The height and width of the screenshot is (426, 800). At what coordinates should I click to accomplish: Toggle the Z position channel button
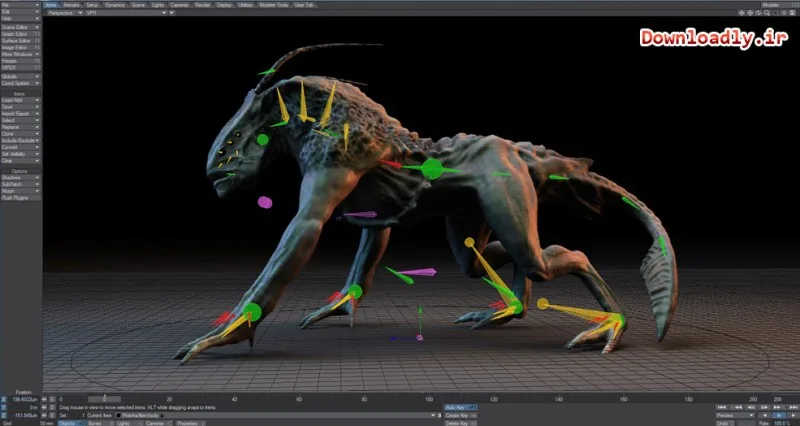click(x=4, y=415)
